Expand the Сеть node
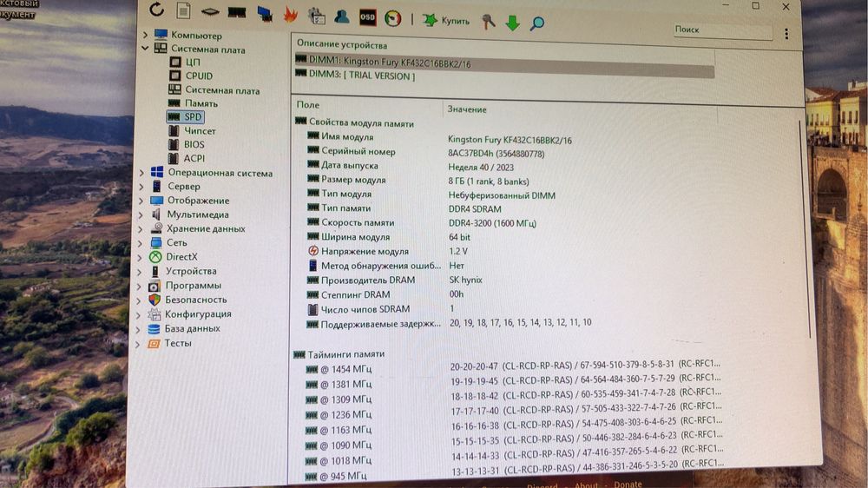Viewport: 868px width, 488px height. coord(140,242)
